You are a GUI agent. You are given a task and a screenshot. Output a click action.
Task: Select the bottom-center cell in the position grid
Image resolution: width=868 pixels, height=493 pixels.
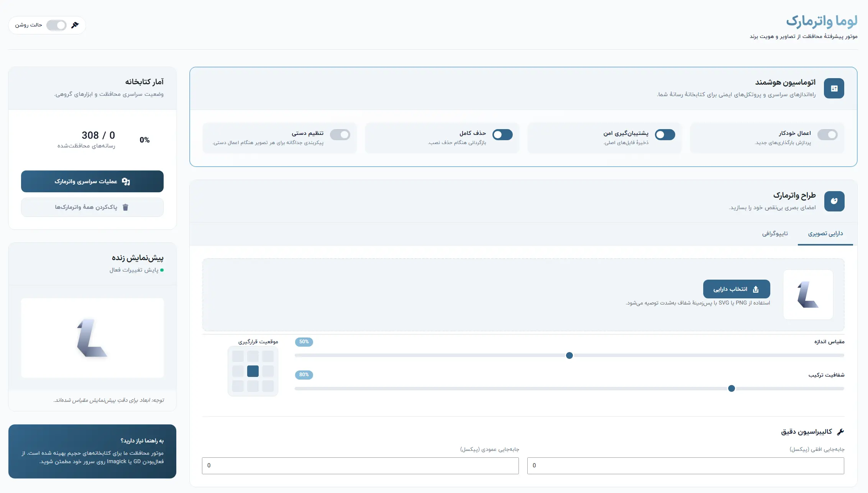coord(253,386)
